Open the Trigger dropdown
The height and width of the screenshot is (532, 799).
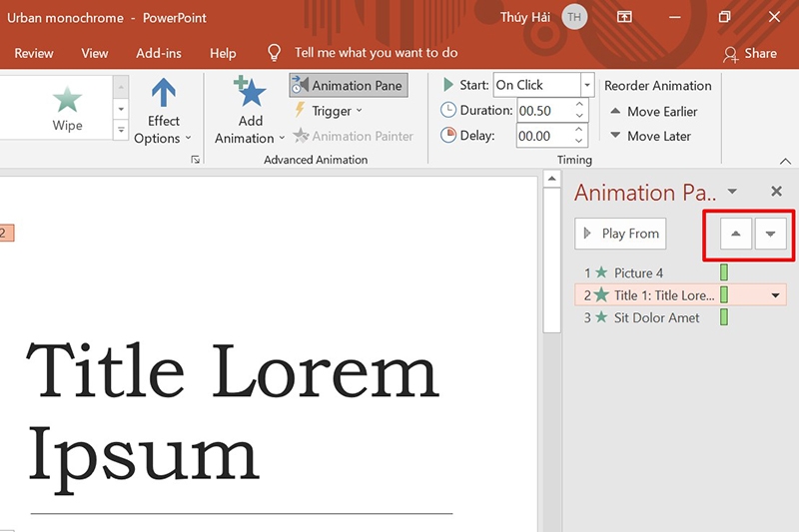click(x=330, y=111)
